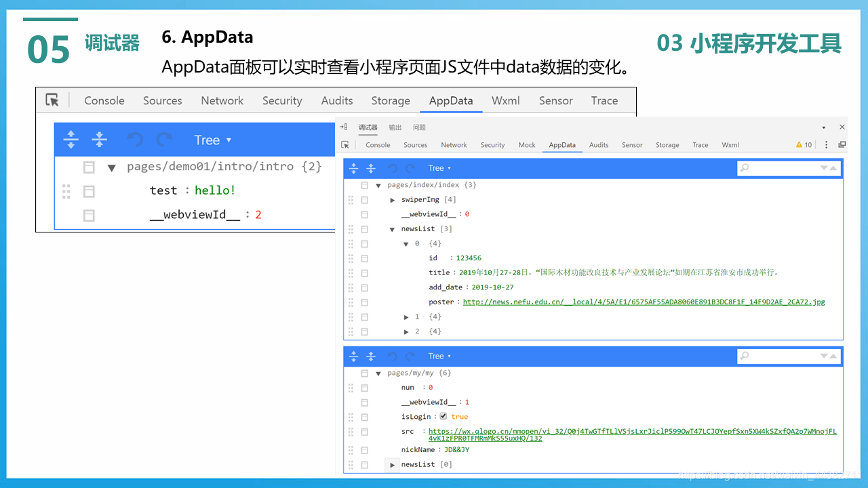Open the three-dot menu next to the warning count

coord(826,144)
